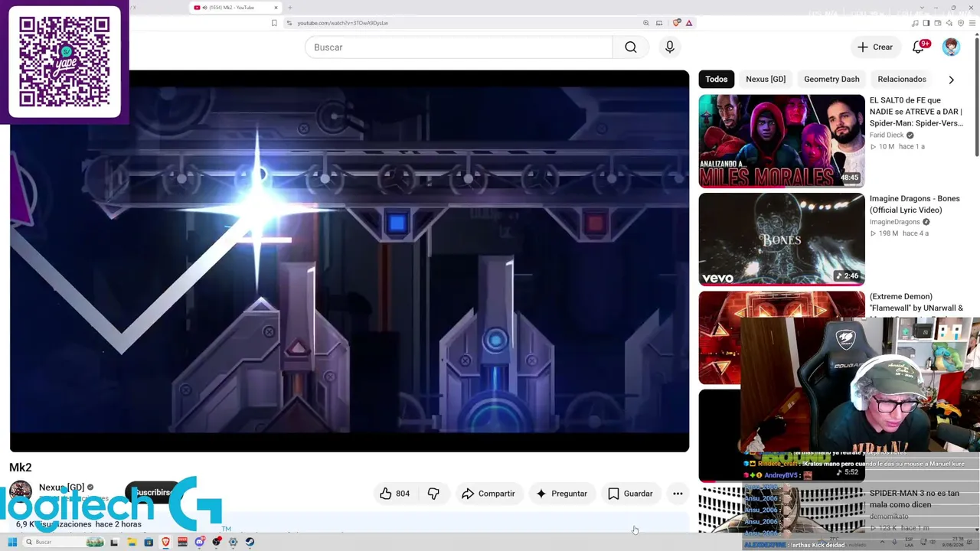Click the browser address bar URL
This screenshot has width=980, height=551.
342,23
